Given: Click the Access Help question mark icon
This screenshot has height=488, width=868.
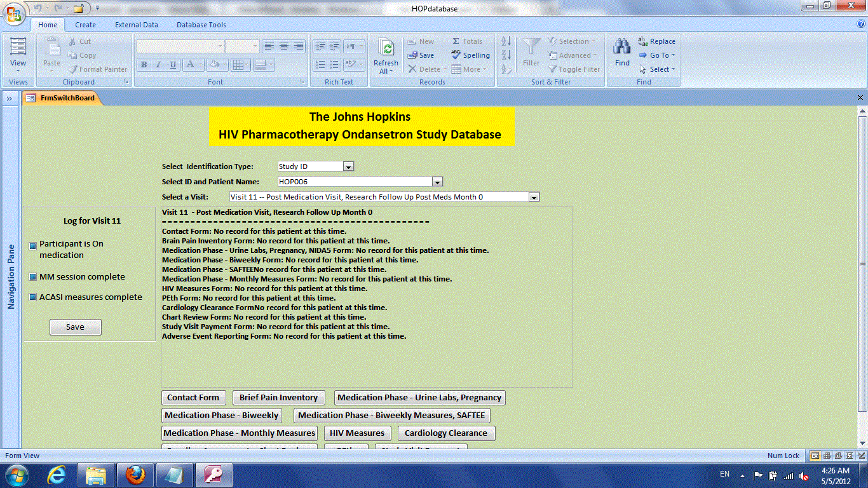Looking at the screenshot, I should point(861,24).
